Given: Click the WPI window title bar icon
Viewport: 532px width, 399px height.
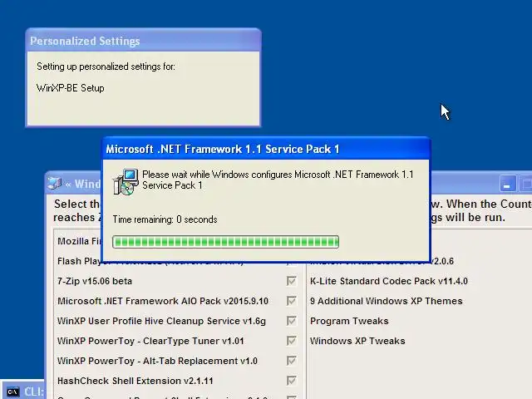Looking at the screenshot, I should coord(54,183).
